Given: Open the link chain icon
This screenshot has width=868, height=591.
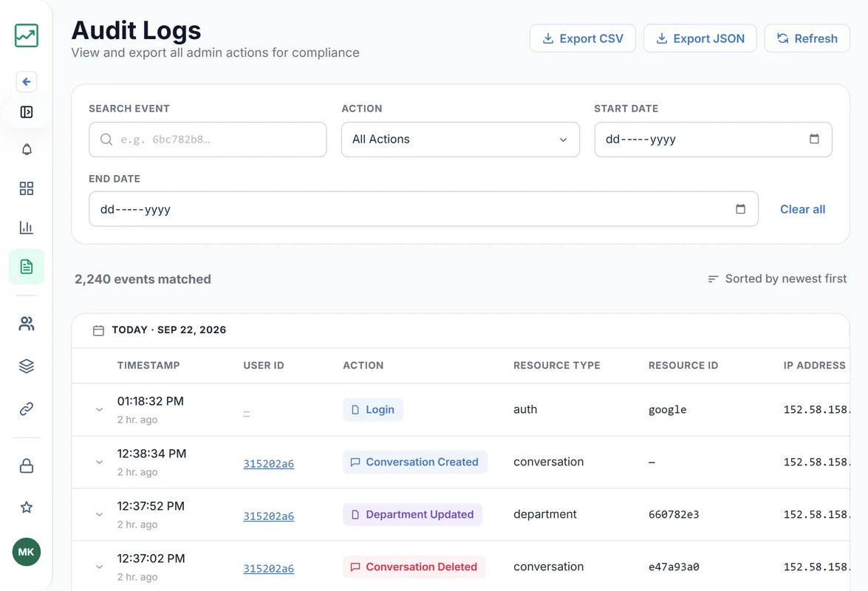Looking at the screenshot, I should 27,409.
